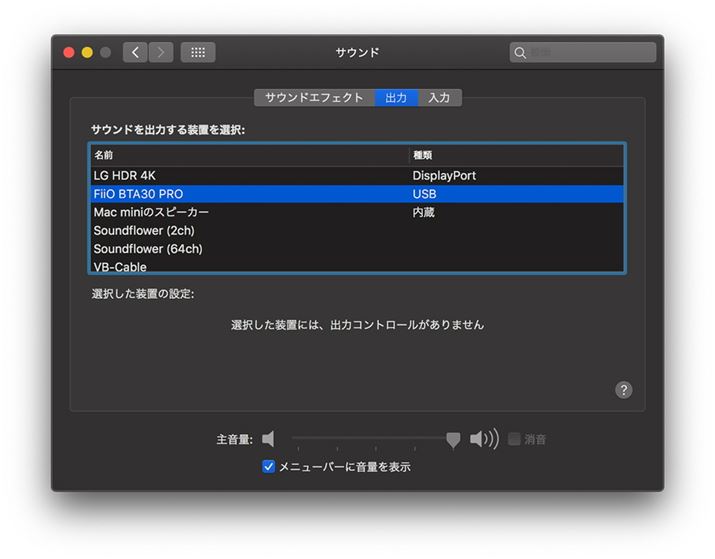This screenshot has height=559, width=715.
Task: Switch to the サウンドエフェクト tab
Action: point(314,98)
